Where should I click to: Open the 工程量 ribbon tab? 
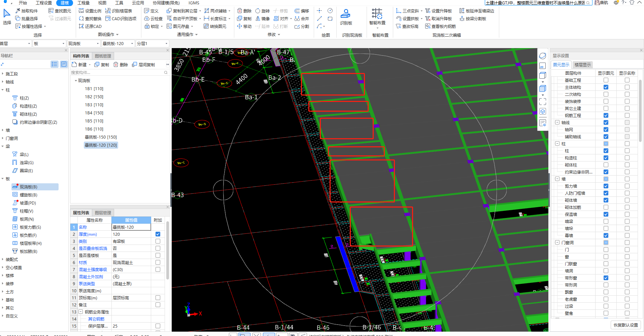[x=83, y=3]
